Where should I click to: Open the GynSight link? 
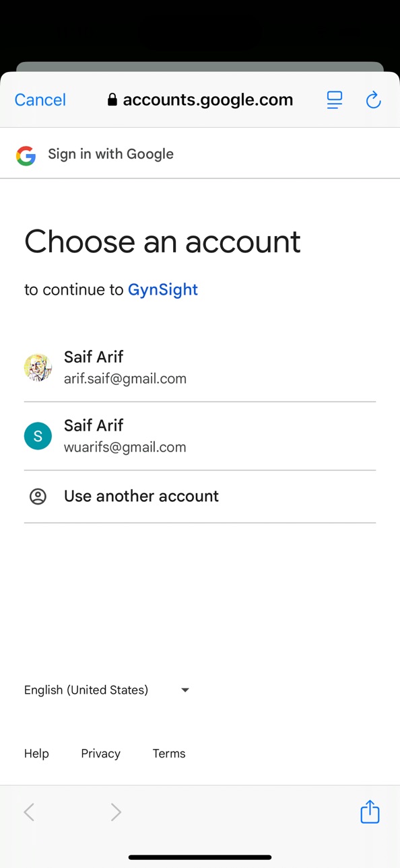[163, 290]
